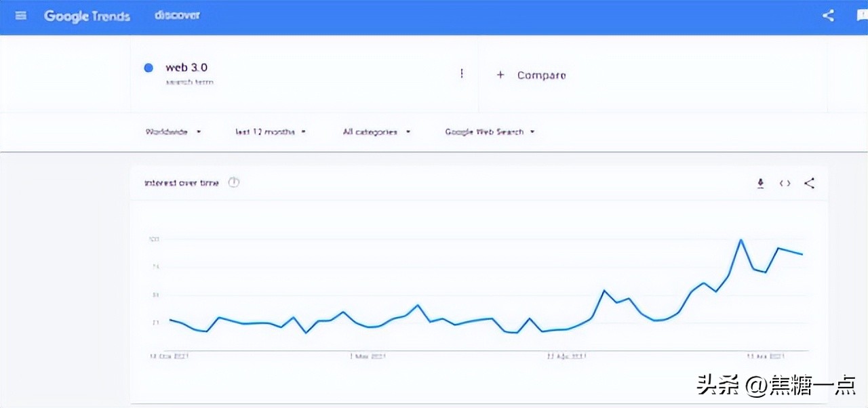868x408 pixels.
Task: Click the Interest over time help icon
Action: click(234, 182)
